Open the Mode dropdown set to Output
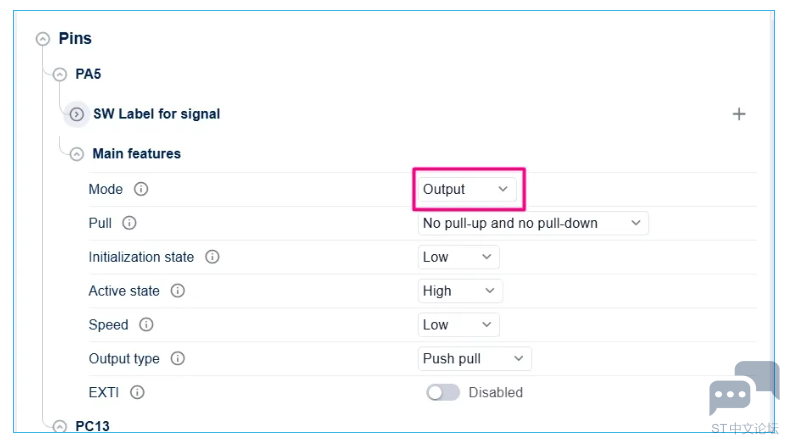This screenshot has width=788, height=444. tap(467, 190)
